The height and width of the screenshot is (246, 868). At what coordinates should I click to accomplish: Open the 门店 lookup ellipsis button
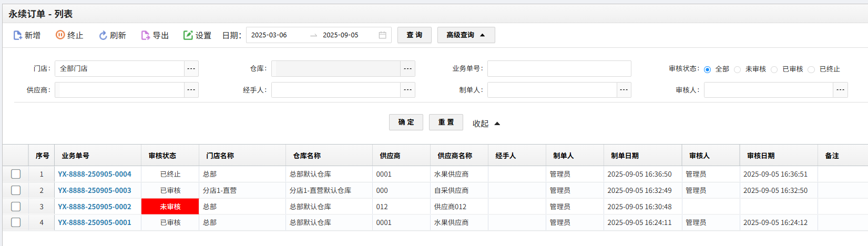(191, 68)
